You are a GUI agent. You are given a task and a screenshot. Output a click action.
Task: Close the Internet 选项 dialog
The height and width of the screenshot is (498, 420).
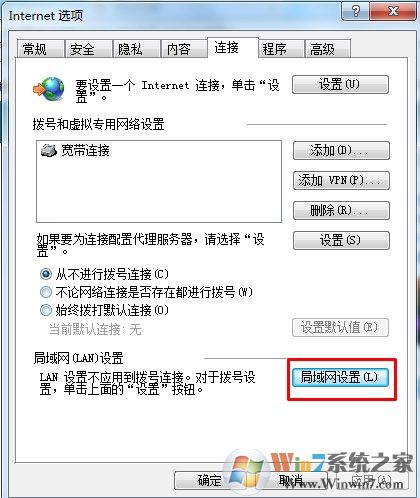[394, 11]
